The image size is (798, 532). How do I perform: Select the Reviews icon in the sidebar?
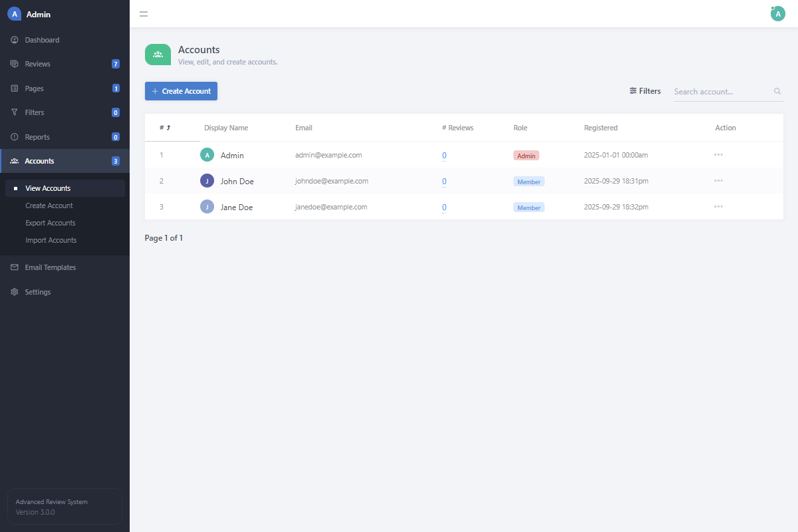(14, 63)
